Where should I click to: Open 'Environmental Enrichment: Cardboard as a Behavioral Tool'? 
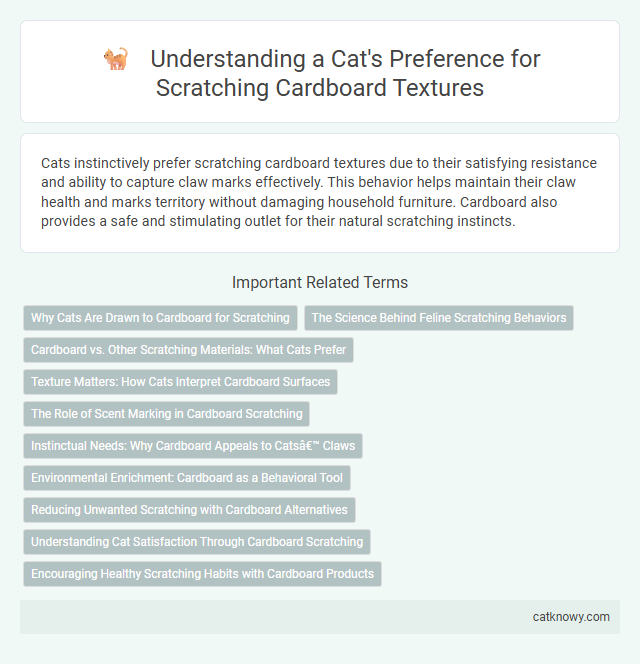[x=187, y=478]
